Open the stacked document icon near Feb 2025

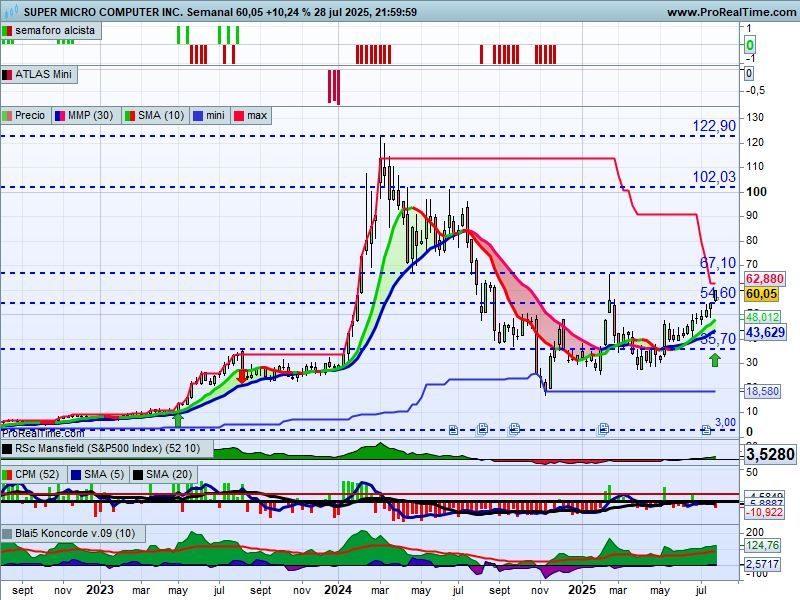(x=603, y=429)
